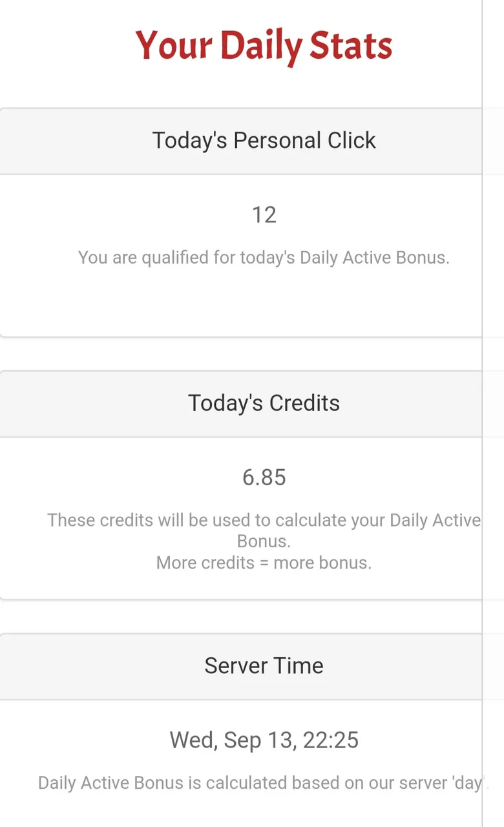504x827 pixels.
Task: Click the word 'Click' in the Personal Click header
Action: coord(352,141)
